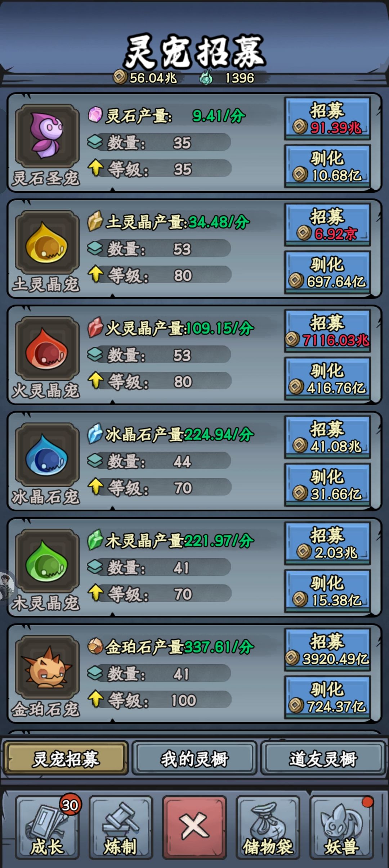Tap the green 木灵晶宠 pet icon

(x=47, y=560)
